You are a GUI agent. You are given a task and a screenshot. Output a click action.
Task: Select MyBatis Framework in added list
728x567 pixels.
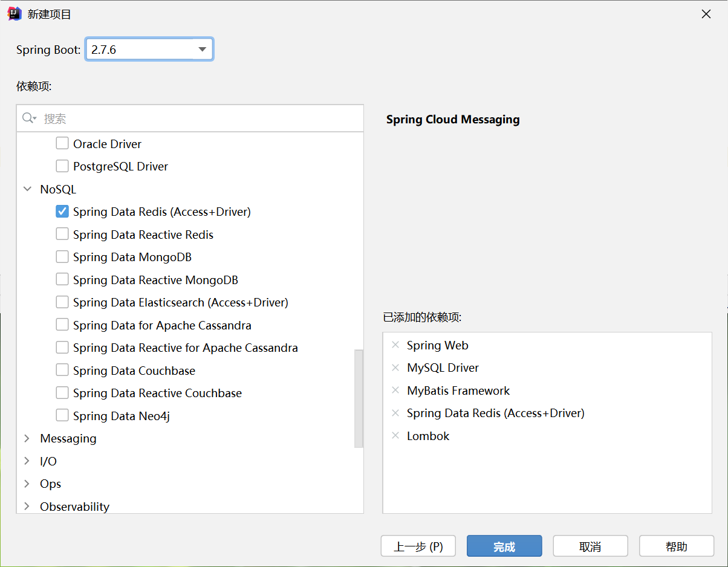pos(458,390)
